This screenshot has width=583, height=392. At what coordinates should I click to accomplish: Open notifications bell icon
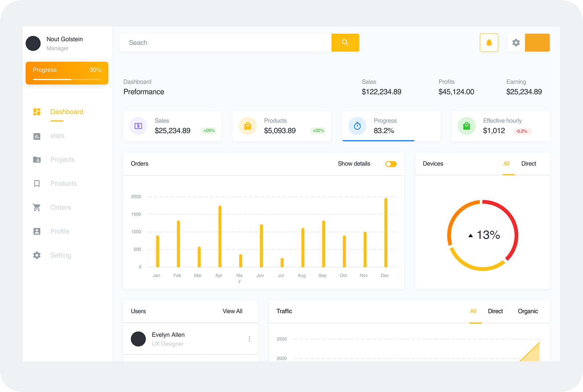(489, 42)
